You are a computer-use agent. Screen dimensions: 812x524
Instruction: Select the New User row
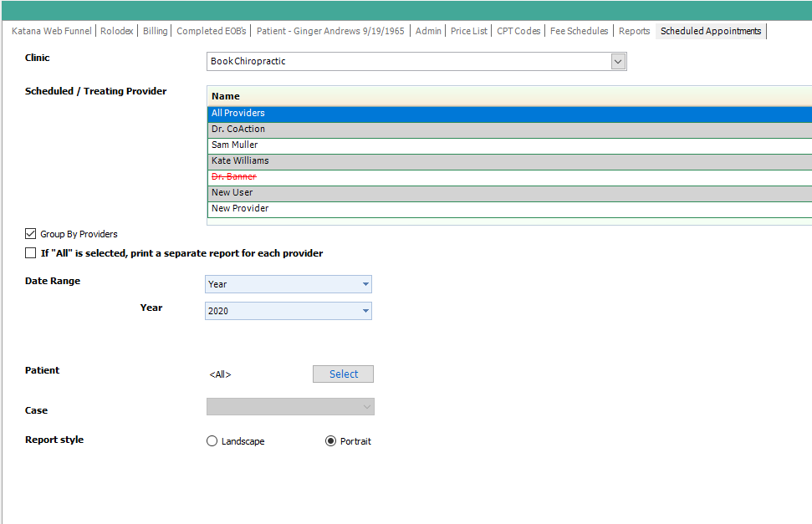pos(509,194)
